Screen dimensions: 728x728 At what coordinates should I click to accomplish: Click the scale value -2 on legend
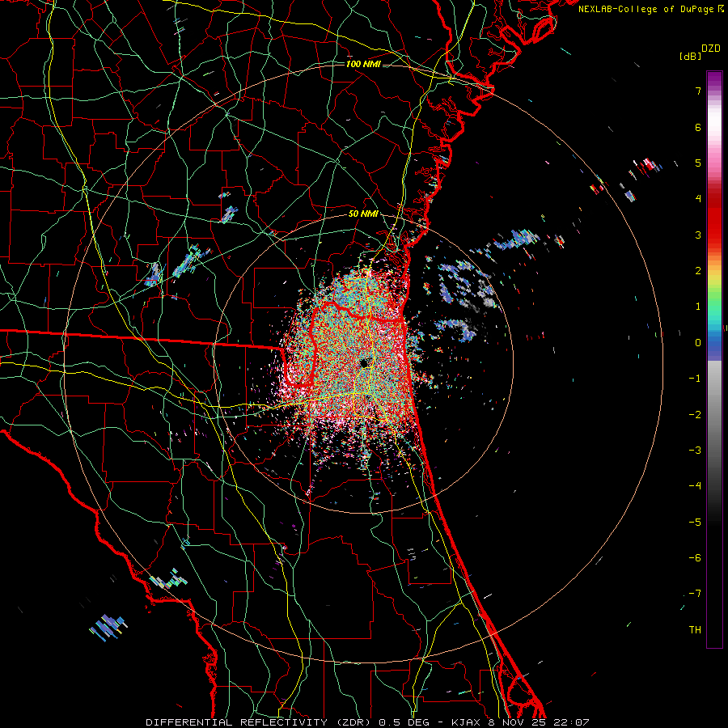[x=695, y=414]
